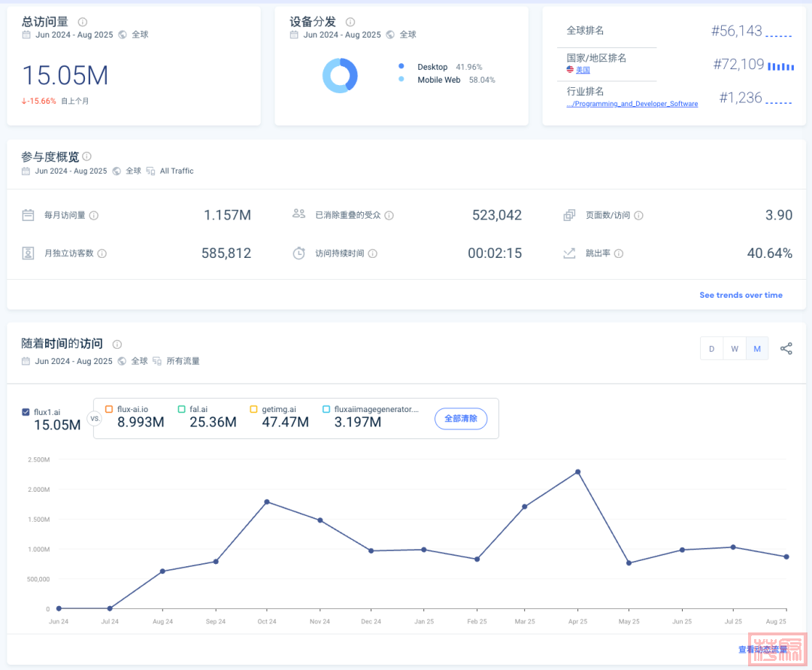Click info icon next to 访问持续时间
Image resolution: width=812 pixels, height=670 pixels.
point(373,253)
